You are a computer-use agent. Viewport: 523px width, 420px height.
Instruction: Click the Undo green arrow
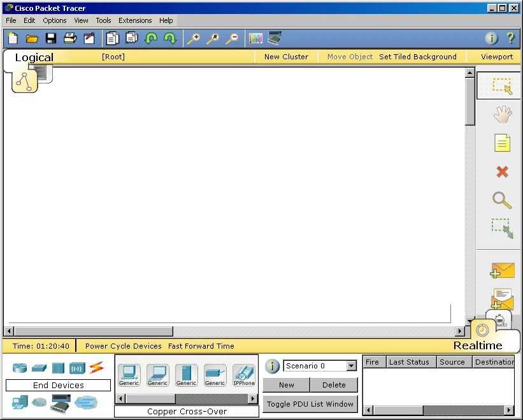(x=151, y=38)
